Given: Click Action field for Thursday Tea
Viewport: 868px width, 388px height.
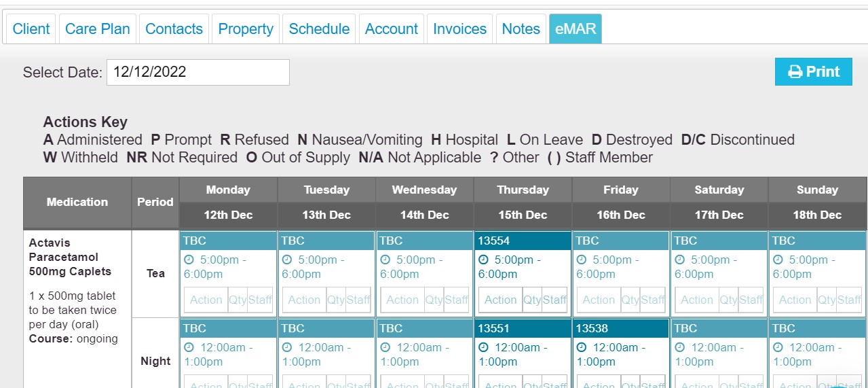Looking at the screenshot, I should pos(501,300).
